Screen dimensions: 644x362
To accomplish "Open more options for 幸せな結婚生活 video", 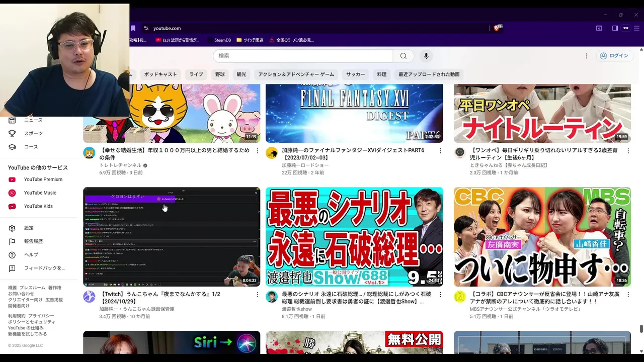I will [258, 151].
